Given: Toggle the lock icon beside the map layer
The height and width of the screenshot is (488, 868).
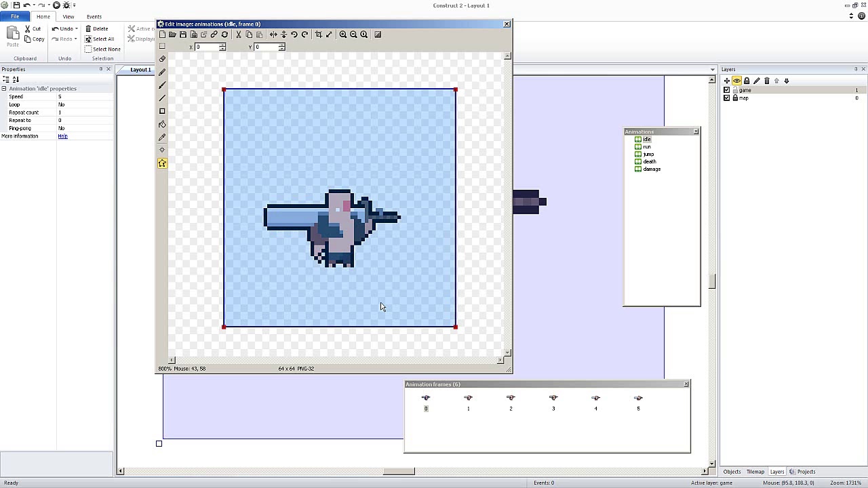Looking at the screenshot, I should (735, 98).
